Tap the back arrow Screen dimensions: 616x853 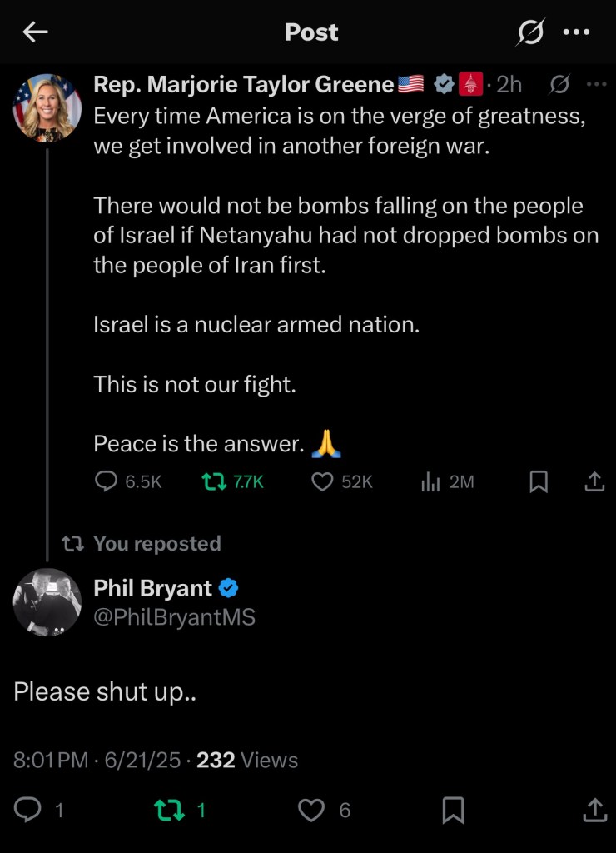tap(35, 32)
